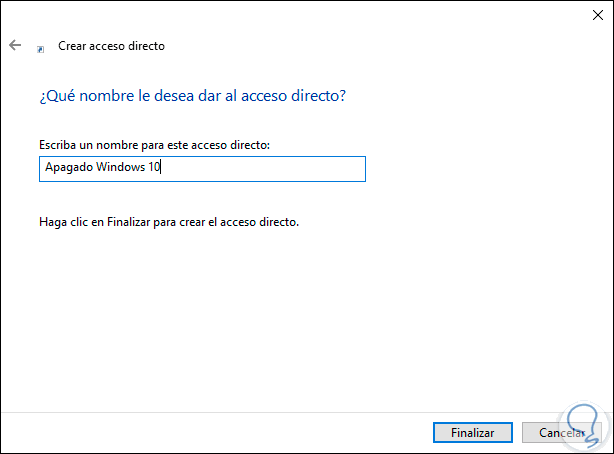Click "acceso directo" in the blue heading
The height and width of the screenshot is (454, 614).
tap(302, 96)
